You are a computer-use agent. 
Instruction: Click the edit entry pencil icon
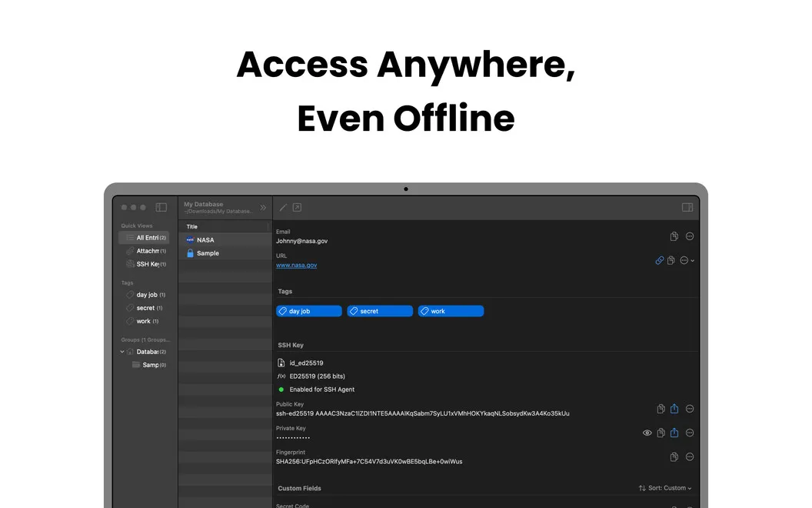tap(283, 207)
